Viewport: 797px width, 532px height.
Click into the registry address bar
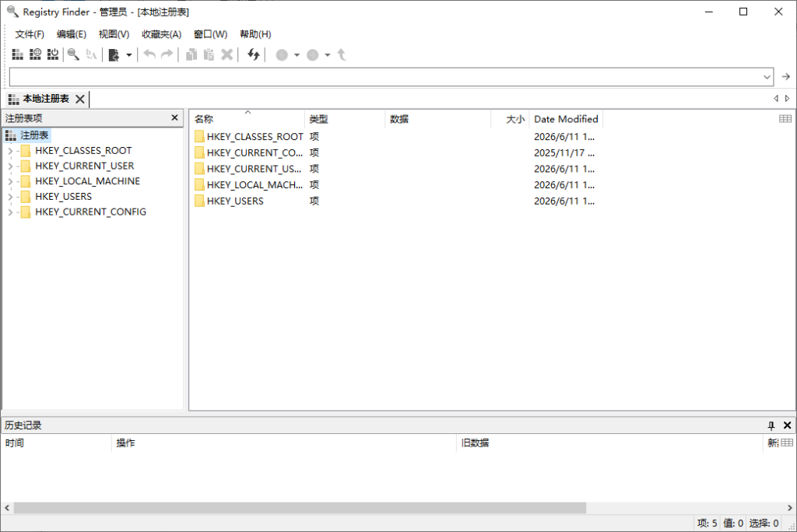384,77
